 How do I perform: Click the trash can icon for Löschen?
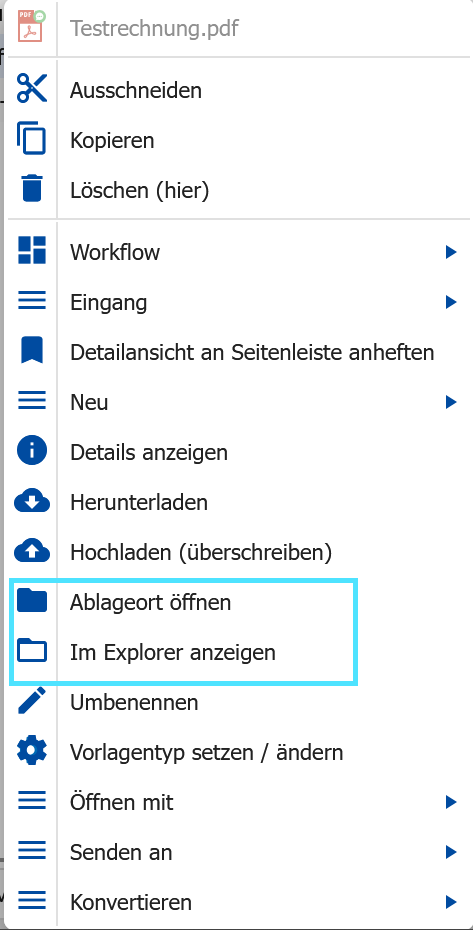tap(31, 189)
